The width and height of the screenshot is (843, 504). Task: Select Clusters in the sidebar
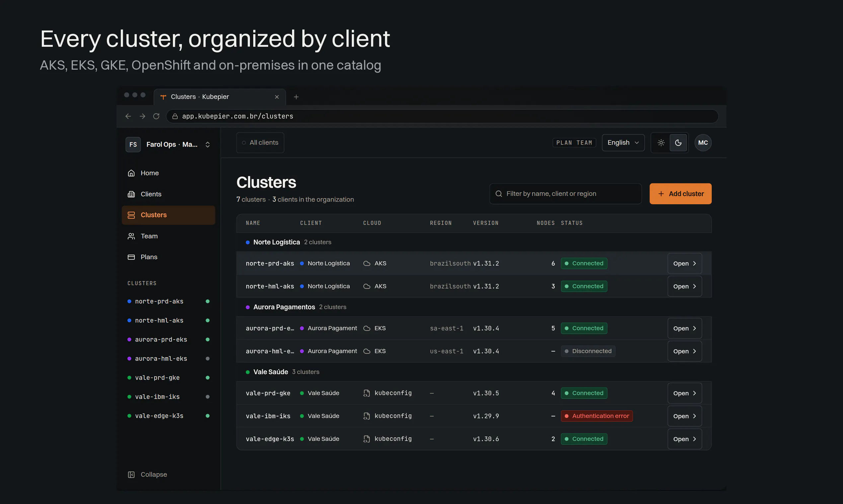pos(168,215)
